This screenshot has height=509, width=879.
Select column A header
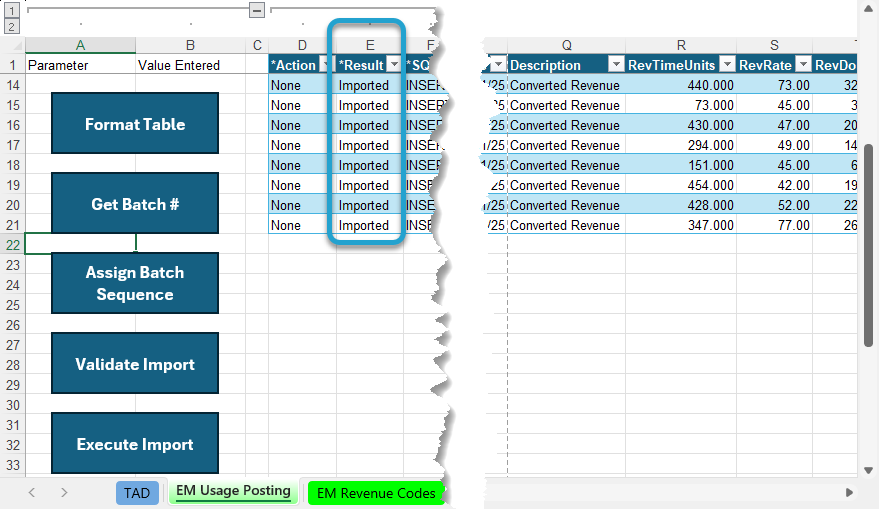(x=80, y=45)
